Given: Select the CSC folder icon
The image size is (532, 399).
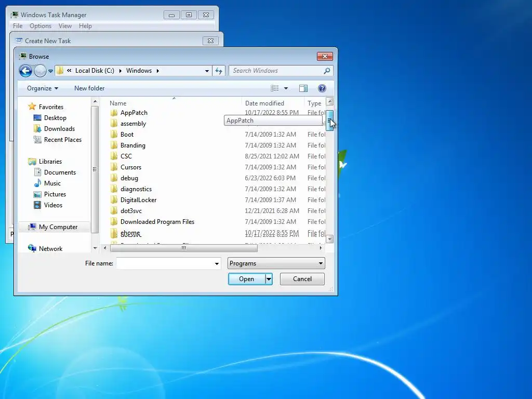Looking at the screenshot, I should [114, 156].
